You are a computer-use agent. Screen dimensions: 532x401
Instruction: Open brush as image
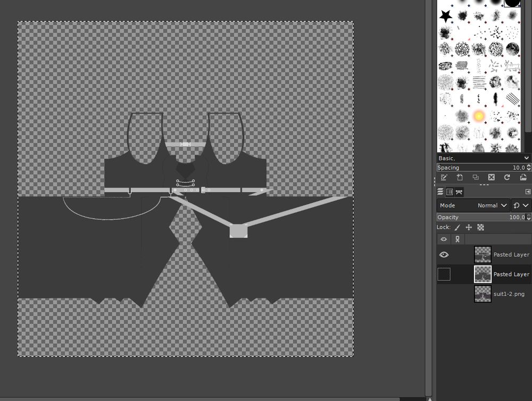(523, 178)
